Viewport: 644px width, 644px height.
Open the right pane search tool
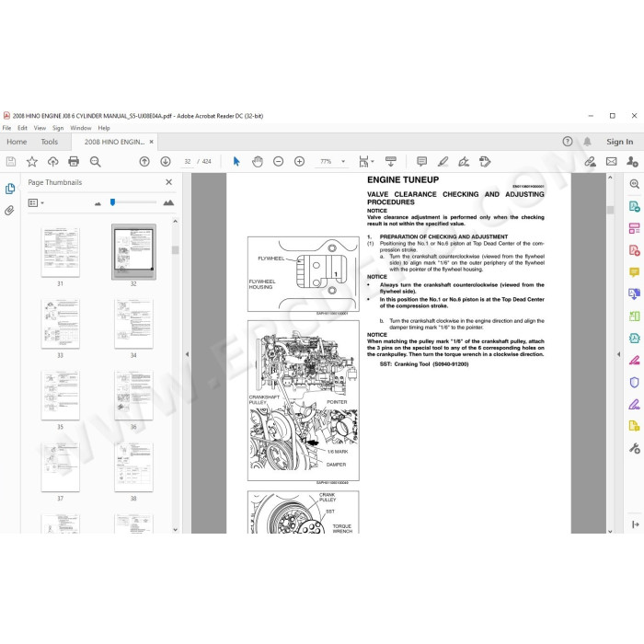click(634, 184)
